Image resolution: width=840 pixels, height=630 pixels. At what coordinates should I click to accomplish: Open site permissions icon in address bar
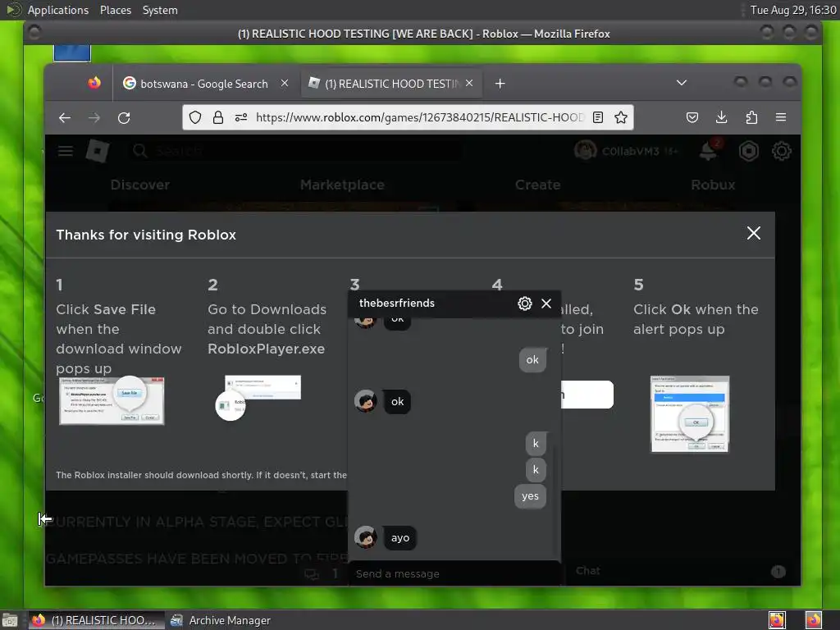[x=241, y=117]
